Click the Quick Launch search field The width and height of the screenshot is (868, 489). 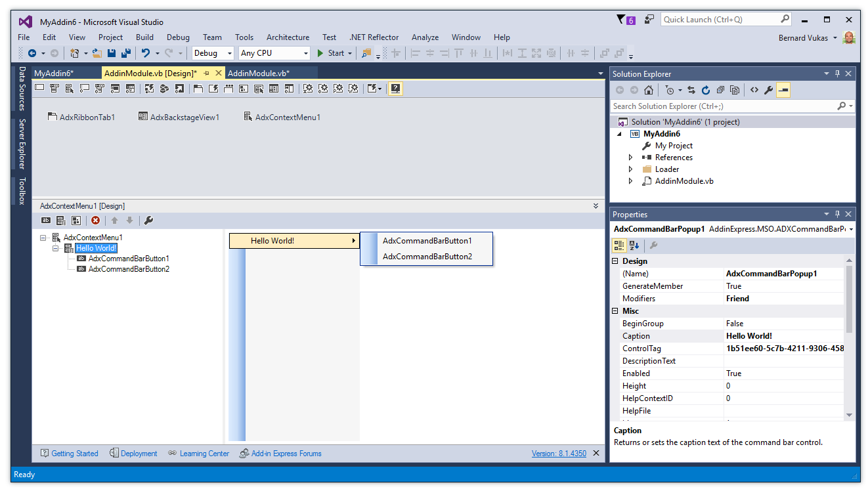(x=726, y=19)
